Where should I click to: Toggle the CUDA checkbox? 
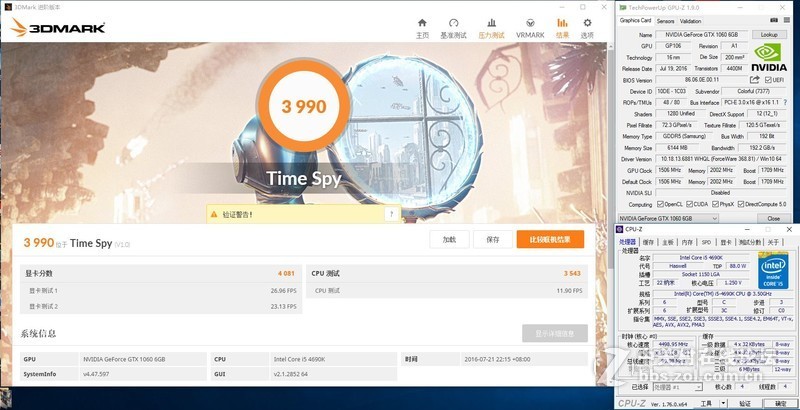(x=690, y=204)
